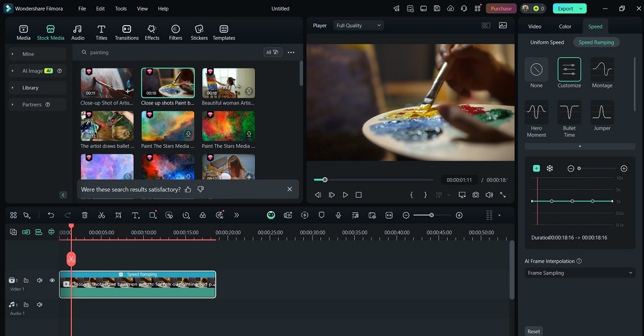Lock the Audio 1 track
The image size is (644, 336).
(26, 304)
